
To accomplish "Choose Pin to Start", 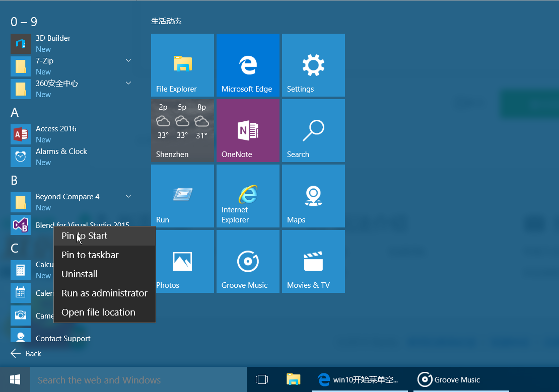I will 104,236.
